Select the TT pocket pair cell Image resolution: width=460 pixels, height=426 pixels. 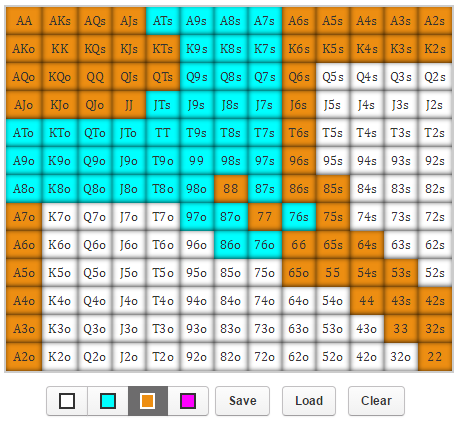pyautogui.click(x=163, y=133)
